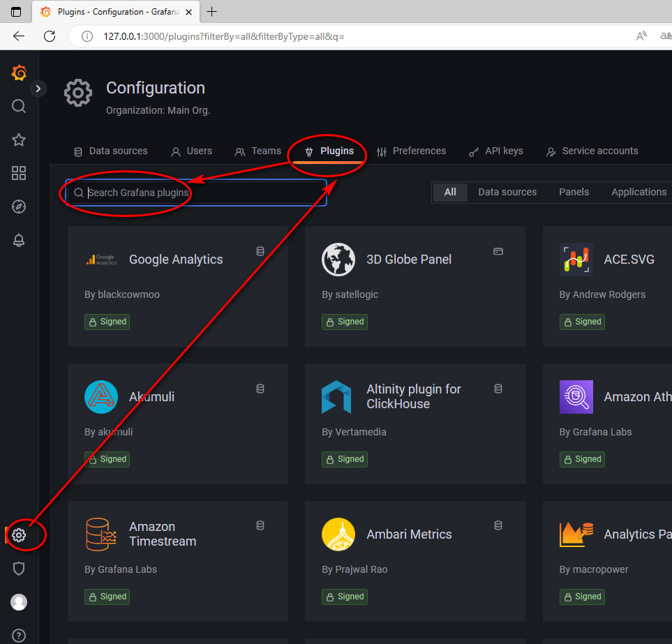This screenshot has width=672, height=644.
Task: Expand the sidebar with the chevron button
Action: click(38, 89)
